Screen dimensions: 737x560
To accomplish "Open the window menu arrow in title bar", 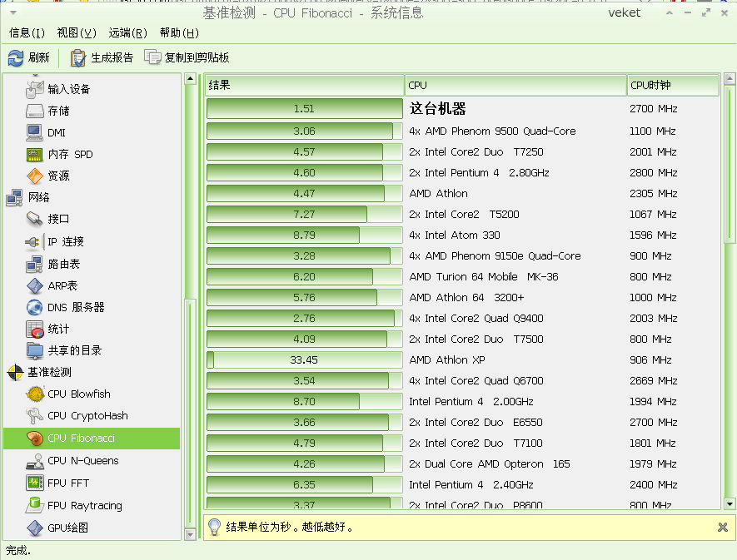I will tap(13, 12).
